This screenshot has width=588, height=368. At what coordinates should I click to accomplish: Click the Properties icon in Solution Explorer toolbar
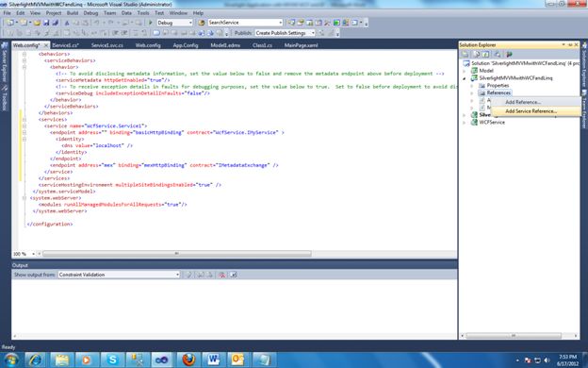pyautogui.click(x=465, y=55)
